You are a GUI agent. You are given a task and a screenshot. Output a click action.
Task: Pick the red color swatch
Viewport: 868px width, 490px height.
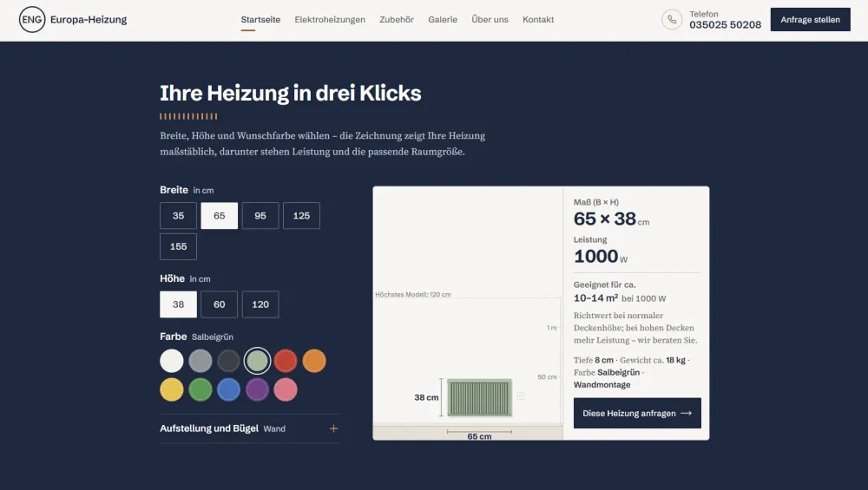(x=286, y=361)
